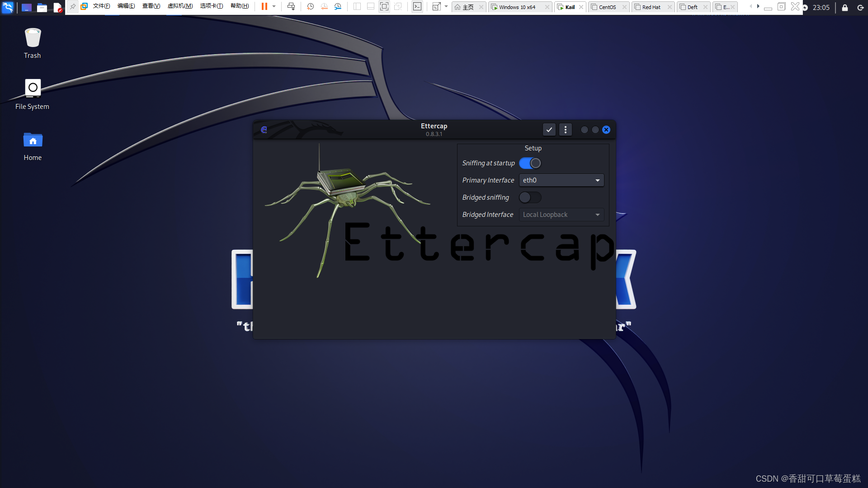Toggle the VMware toolbar pin
Image resolution: width=868 pixels, height=488 pixels.
pos(72,6)
